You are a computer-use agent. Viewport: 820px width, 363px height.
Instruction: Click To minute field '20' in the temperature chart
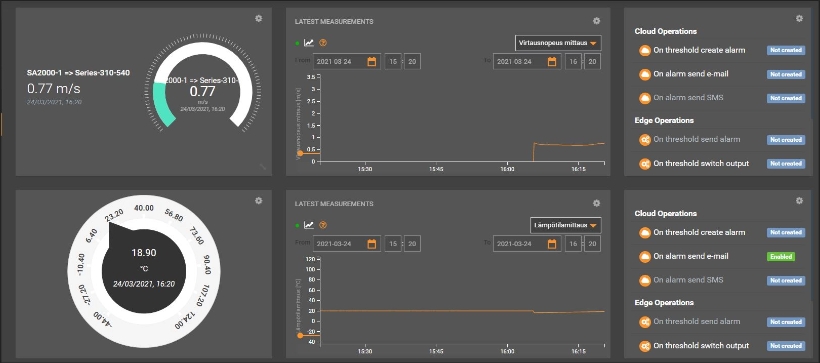(593, 244)
